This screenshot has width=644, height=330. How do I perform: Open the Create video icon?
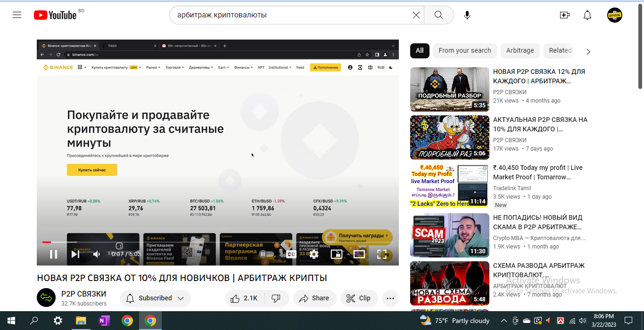point(564,15)
